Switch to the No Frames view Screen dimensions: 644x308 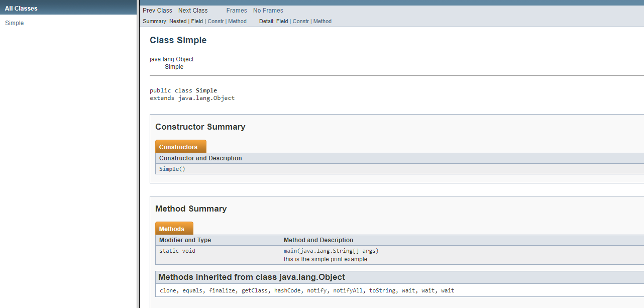pos(268,11)
